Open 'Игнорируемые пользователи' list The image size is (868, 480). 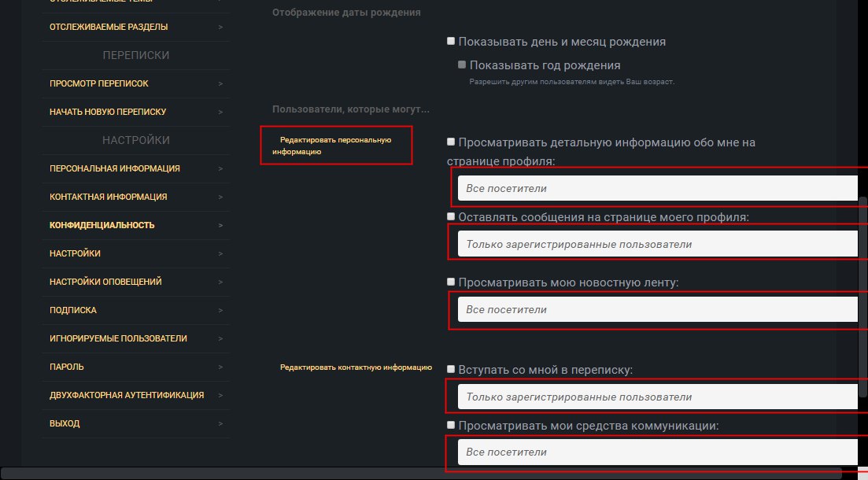[135, 338]
